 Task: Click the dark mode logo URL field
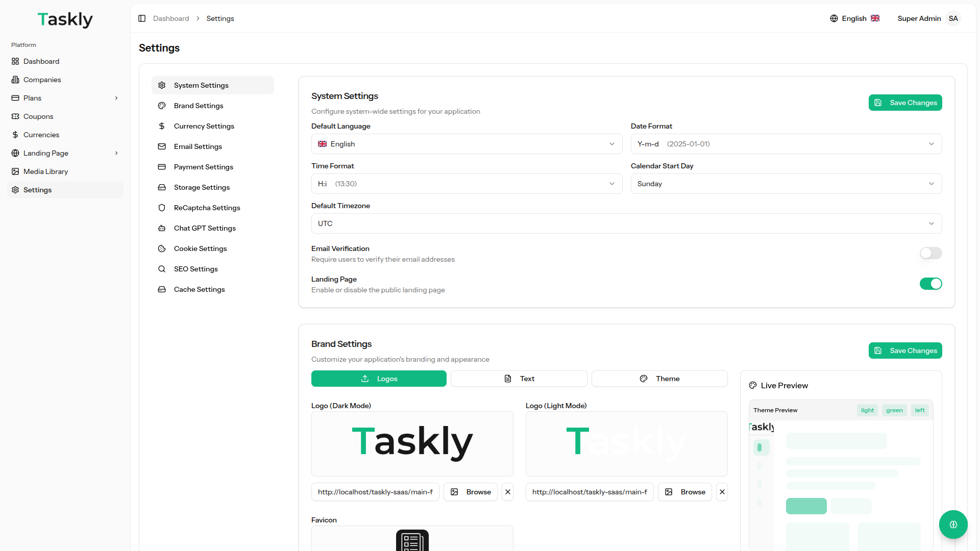[375, 492]
